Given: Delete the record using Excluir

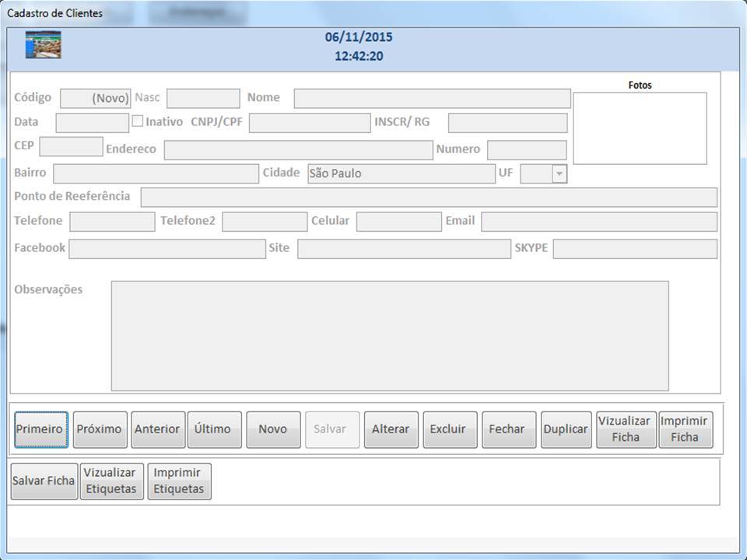Looking at the screenshot, I should pyautogui.click(x=449, y=429).
